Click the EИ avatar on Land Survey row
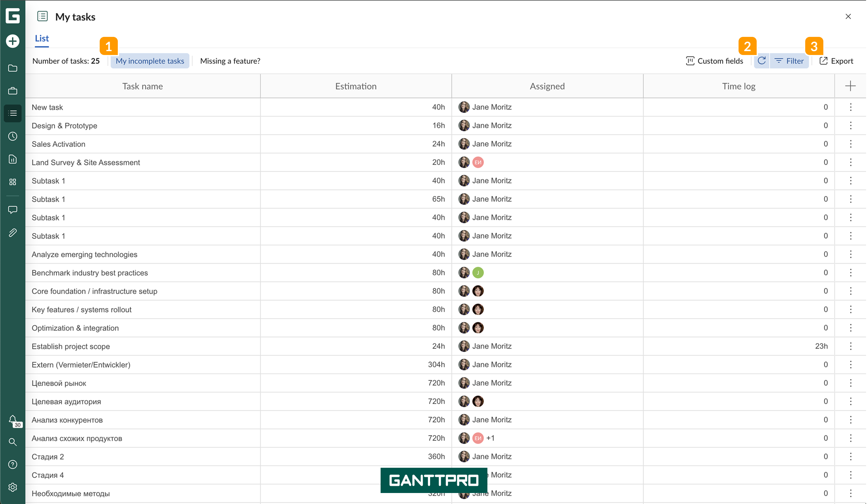The height and width of the screenshot is (504, 868). pyautogui.click(x=478, y=162)
